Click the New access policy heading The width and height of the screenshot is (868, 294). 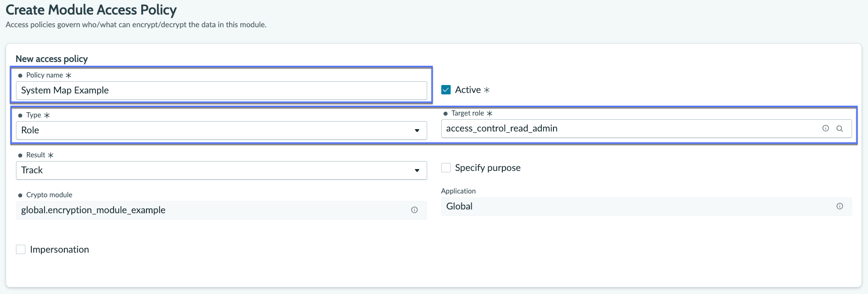tap(52, 59)
